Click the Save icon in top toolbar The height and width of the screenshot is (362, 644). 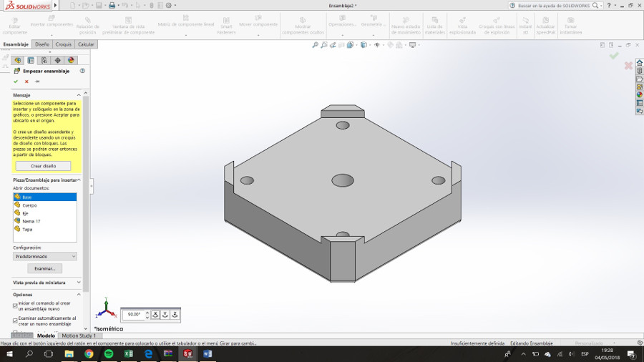[99, 5]
